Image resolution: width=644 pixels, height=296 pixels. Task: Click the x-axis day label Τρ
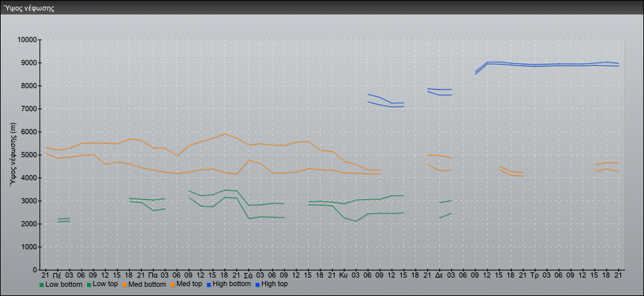[535, 275]
